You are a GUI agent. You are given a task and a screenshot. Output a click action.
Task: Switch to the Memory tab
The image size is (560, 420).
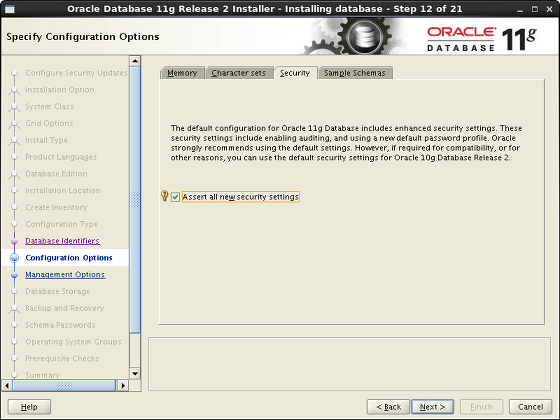(182, 73)
